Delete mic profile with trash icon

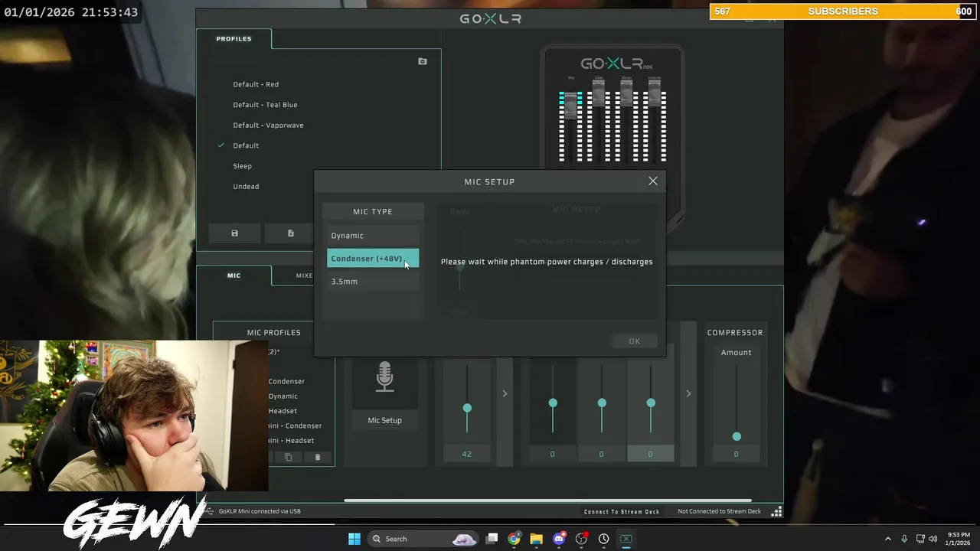click(x=318, y=457)
